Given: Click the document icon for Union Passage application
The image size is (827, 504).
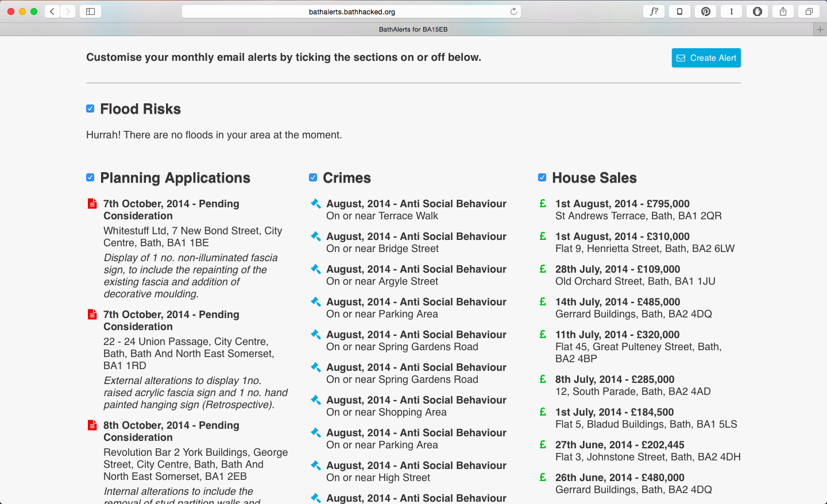Looking at the screenshot, I should pos(92,315).
